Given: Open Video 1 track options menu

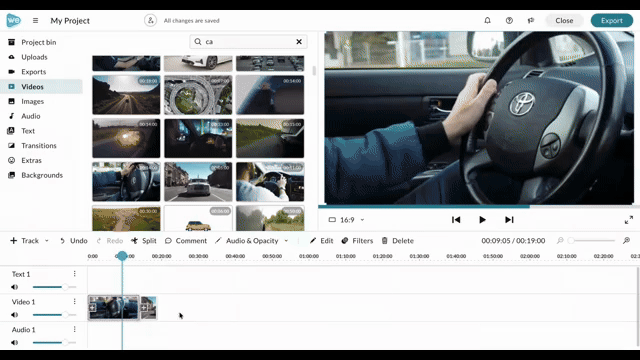Looking at the screenshot, I should point(75,301).
